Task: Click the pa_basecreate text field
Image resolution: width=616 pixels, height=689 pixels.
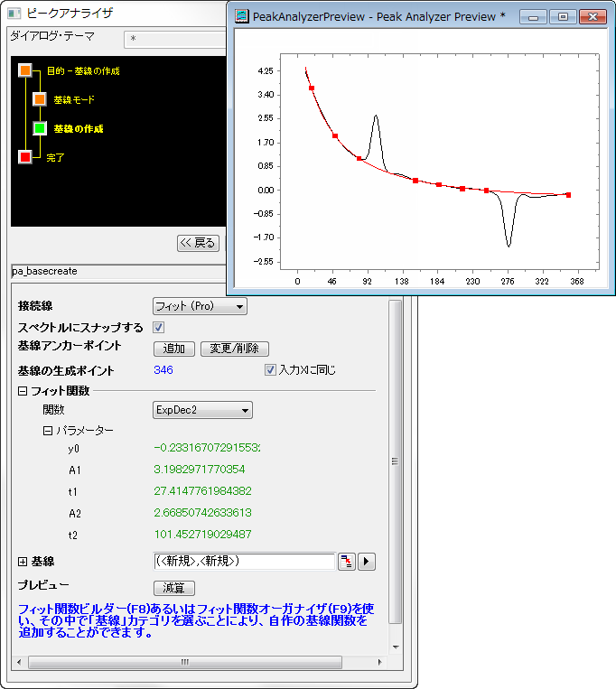Action: click(118, 271)
